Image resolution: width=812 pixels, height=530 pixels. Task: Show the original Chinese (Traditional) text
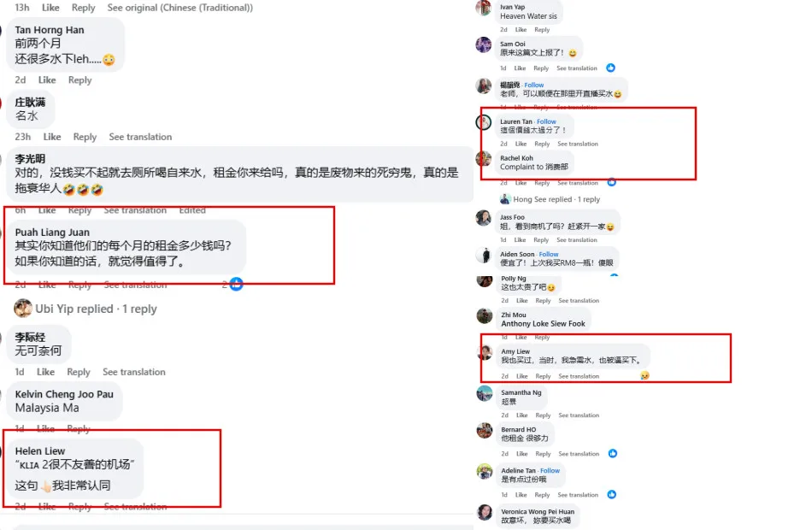pyautogui.click(x=180, y=8)
